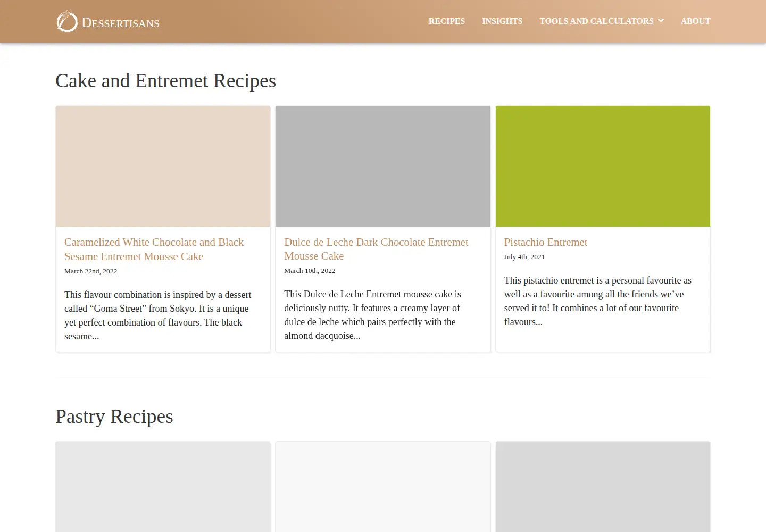The image size is (766, 532).
Task: Open the middle Pastry Recipes card image
Action: click(x=383, y=487)
